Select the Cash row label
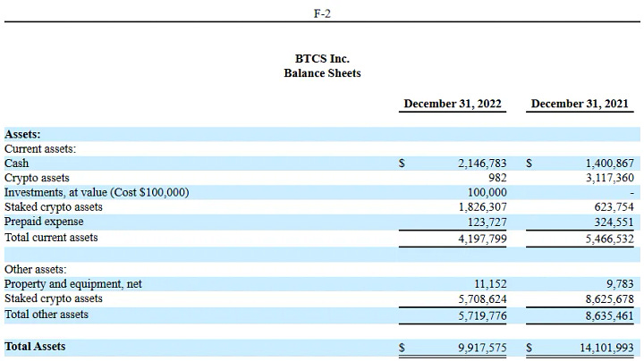 click(16, 164)
